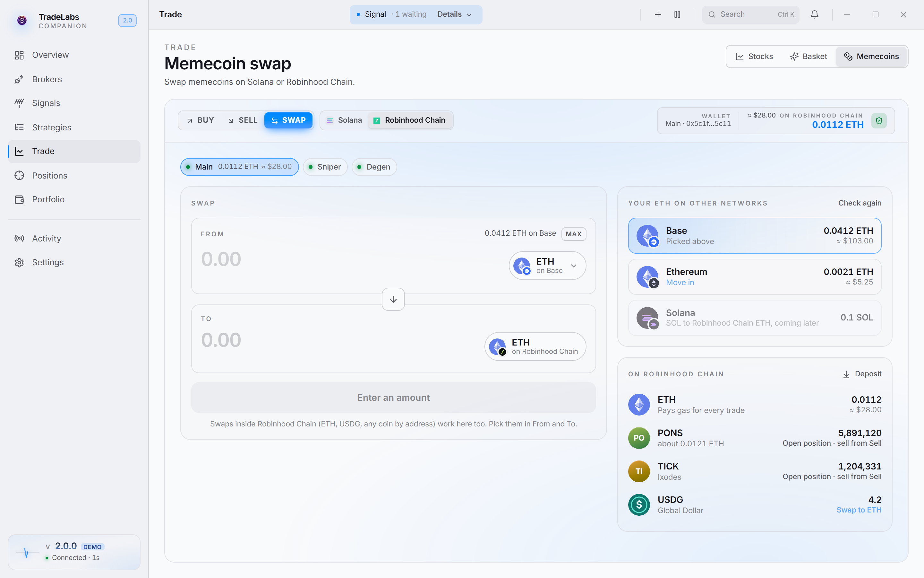Click the connection pulse icon in the version card
Screen dimensions: 924x578
[x=26, y=552]
